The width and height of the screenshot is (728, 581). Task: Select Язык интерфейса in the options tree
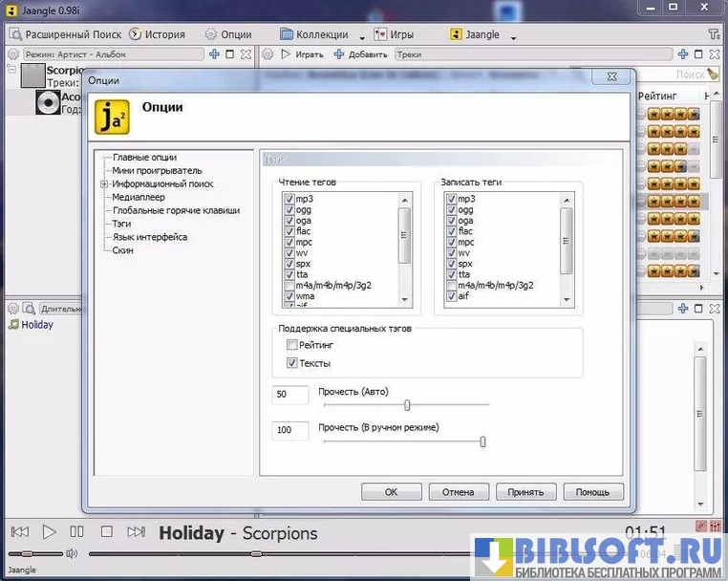pos(149,237)
